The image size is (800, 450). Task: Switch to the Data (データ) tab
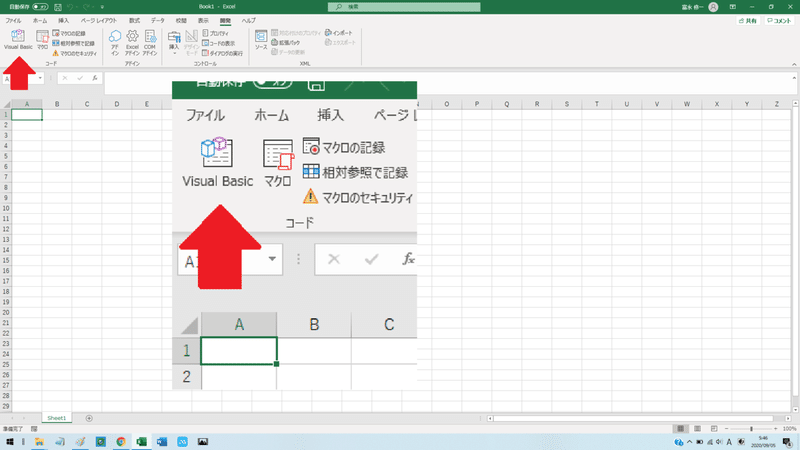[x=158, y=20]
